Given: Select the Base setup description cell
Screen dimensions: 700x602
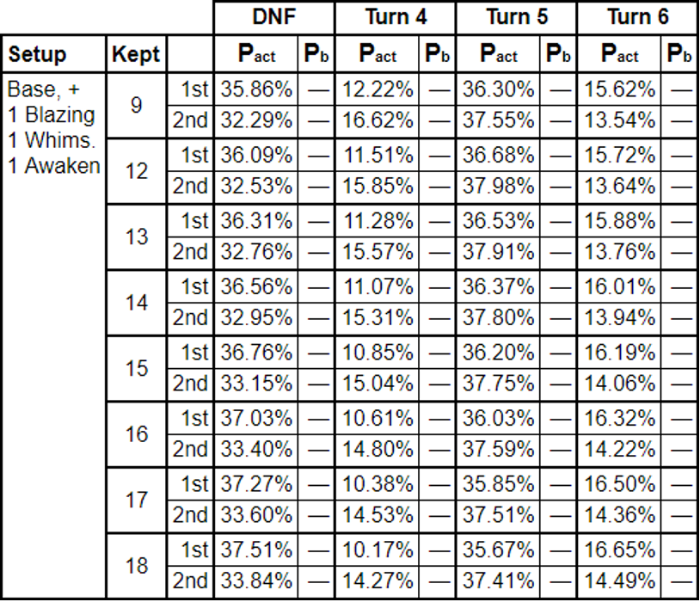Looking at the screenshot, I should (x=54, y=335).
